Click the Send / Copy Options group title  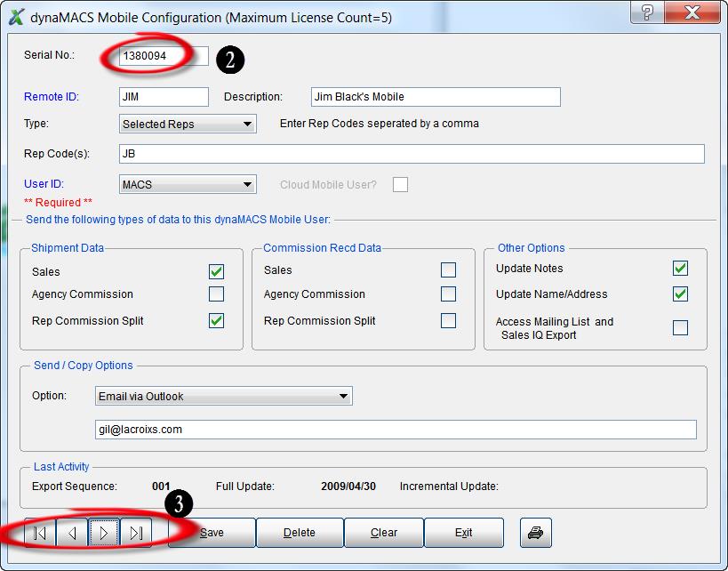(x=84, y=366)
